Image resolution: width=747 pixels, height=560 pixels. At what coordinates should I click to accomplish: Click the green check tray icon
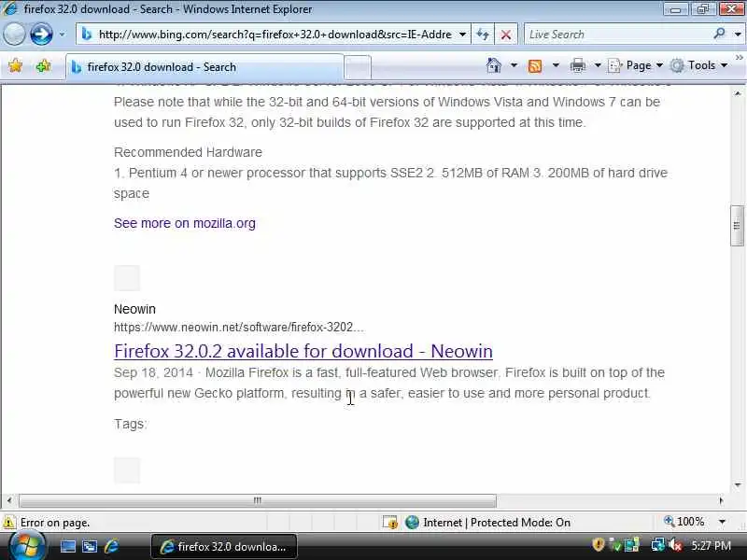[615, 544]
